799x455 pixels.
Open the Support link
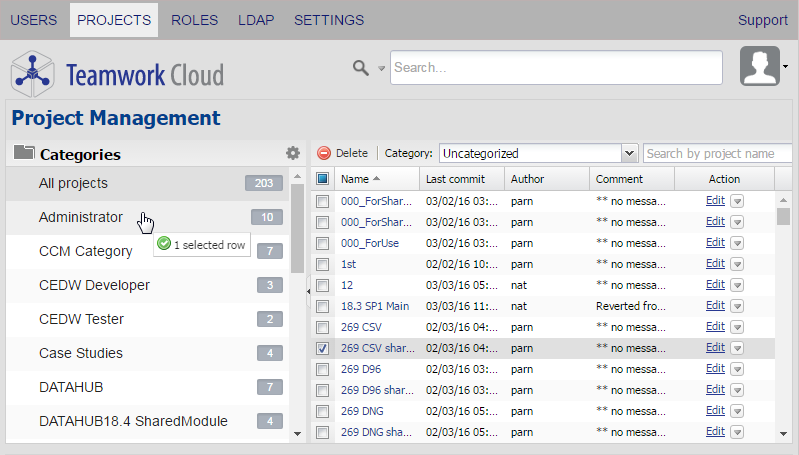tap(762, 20)
